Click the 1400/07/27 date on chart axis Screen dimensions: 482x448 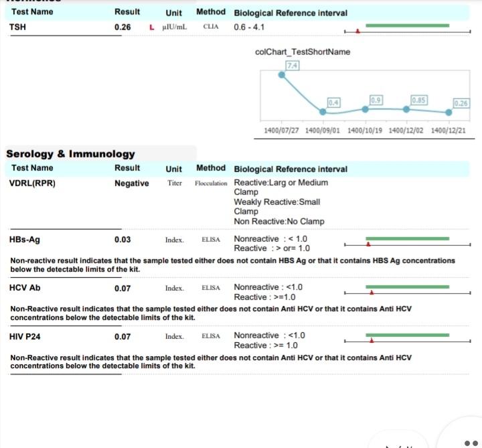pos(281,131)
